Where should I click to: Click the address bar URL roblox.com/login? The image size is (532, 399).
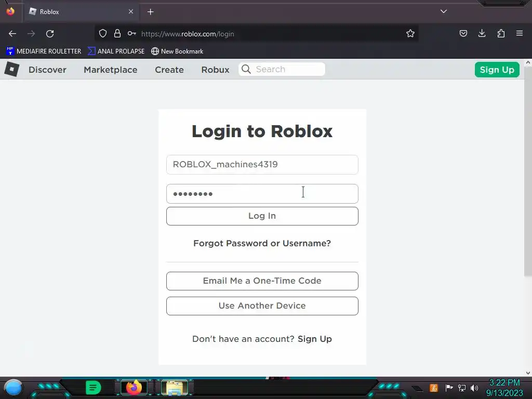coord(187,34)
